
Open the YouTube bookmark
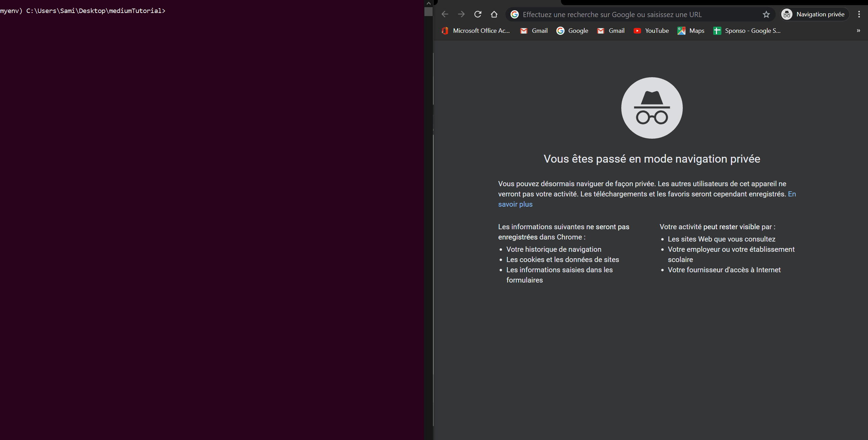(651, 30)
